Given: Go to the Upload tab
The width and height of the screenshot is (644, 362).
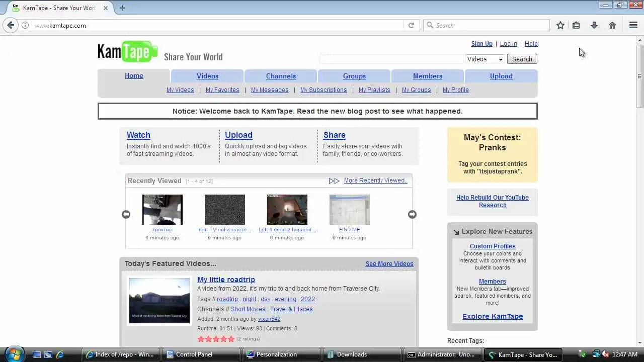Looking at the screenshot, I should [501, 76].
